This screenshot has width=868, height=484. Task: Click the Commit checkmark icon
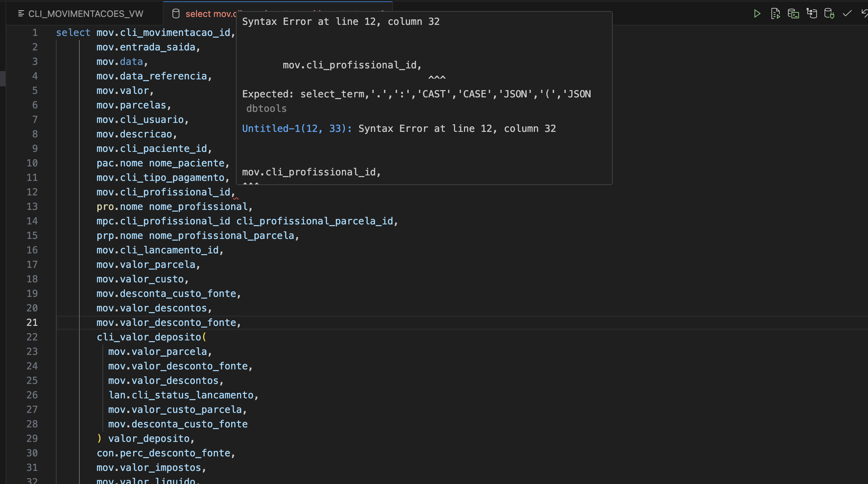pos(847,14)
